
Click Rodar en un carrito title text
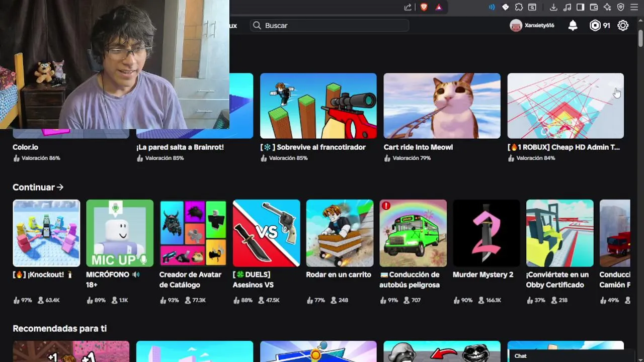pos(339,275)
